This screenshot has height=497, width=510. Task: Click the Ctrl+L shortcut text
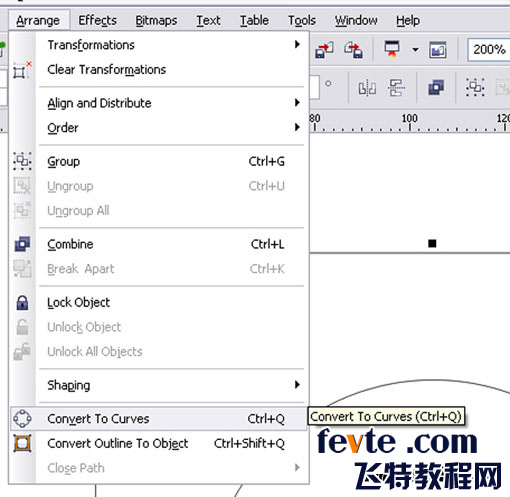coord(268,244)
